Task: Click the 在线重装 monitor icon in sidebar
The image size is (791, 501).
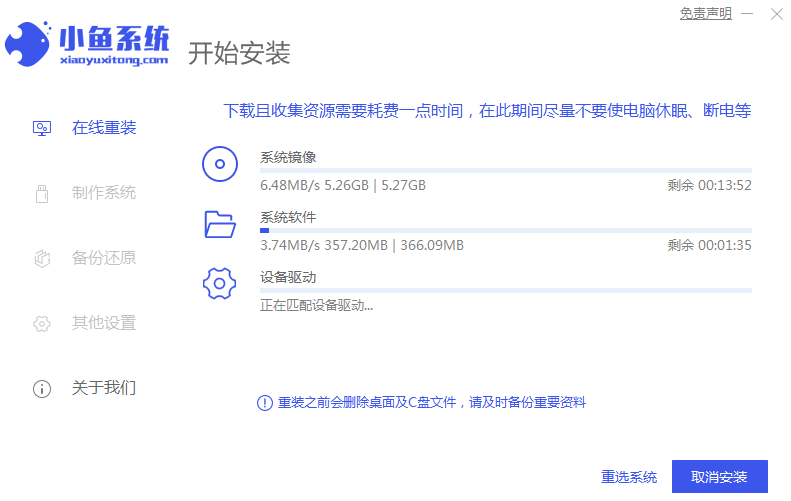Action: (42, 128)
